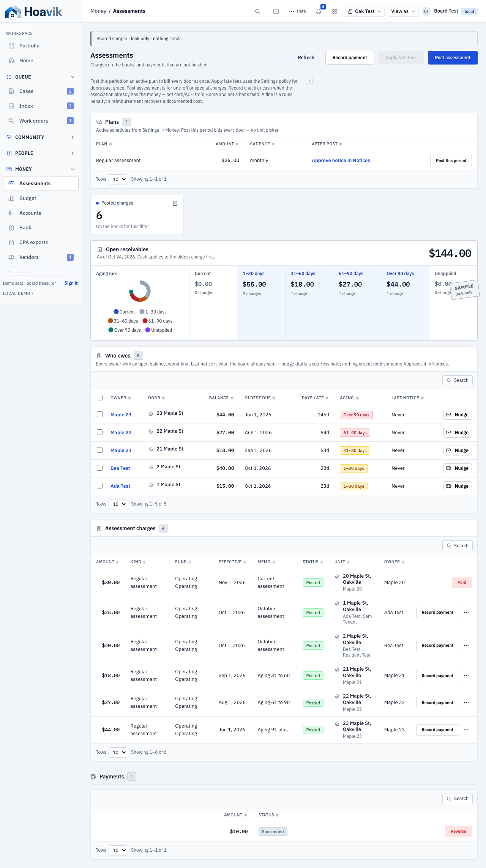Sort Who owes by Balance column
Viewport: 486px width, 868px height.
click(221, 398)
